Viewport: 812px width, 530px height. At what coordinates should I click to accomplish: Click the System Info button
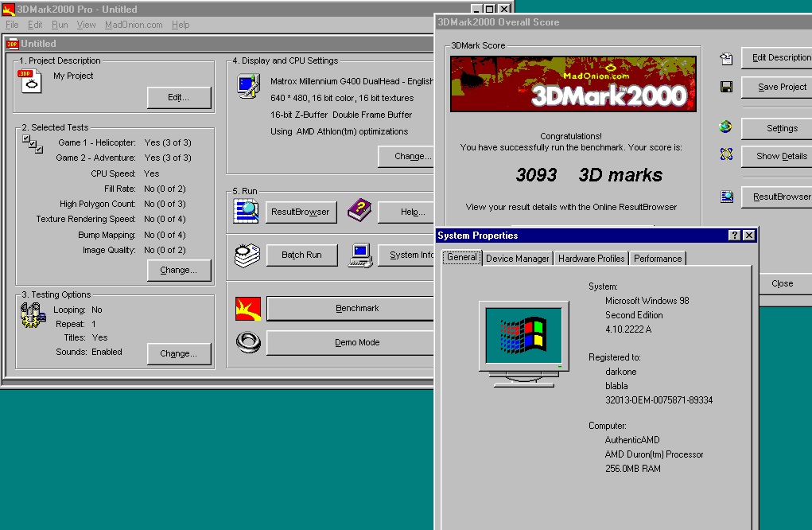406,255
